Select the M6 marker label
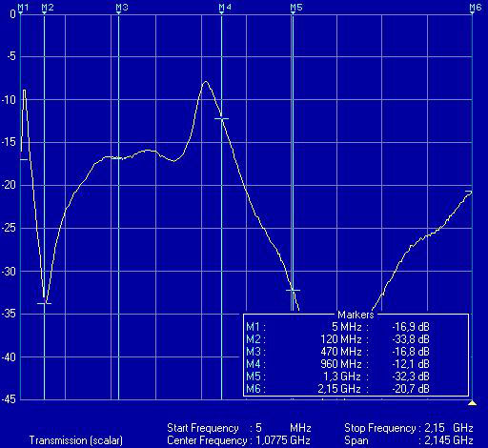The width and height of the screenshot is (488, 448). point(476,7)
